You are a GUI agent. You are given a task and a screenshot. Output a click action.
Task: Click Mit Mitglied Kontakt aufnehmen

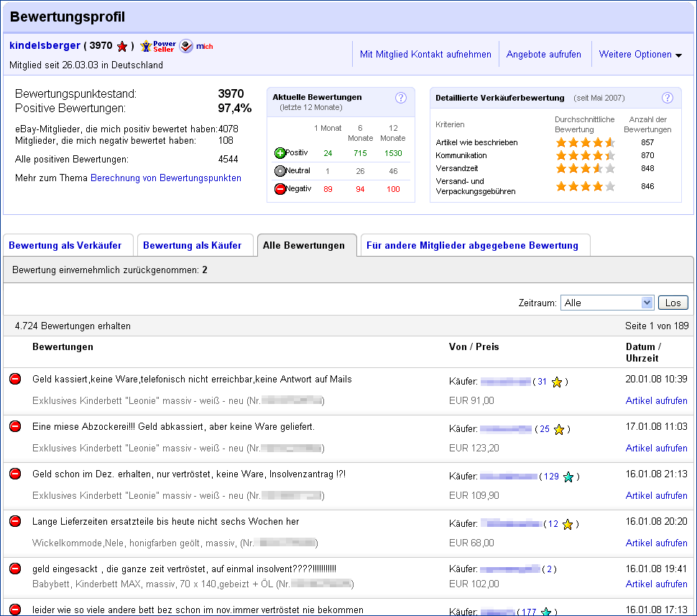pyautogui.click(x=425, y=54)
